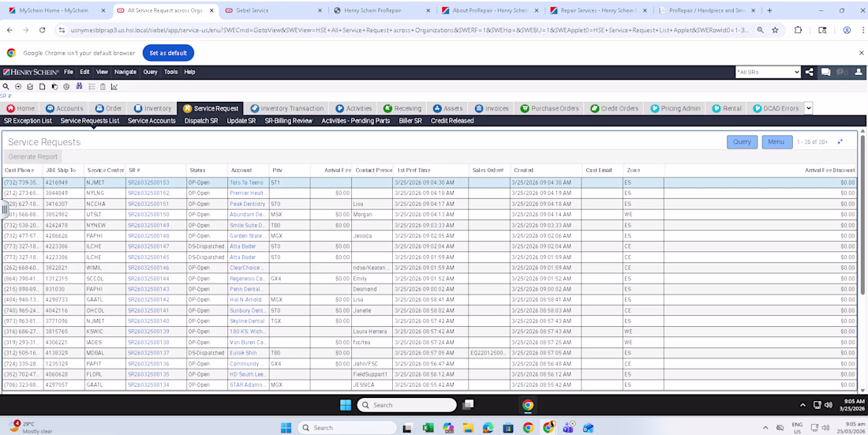Click the Generate Report button

[x=32, y=157]
